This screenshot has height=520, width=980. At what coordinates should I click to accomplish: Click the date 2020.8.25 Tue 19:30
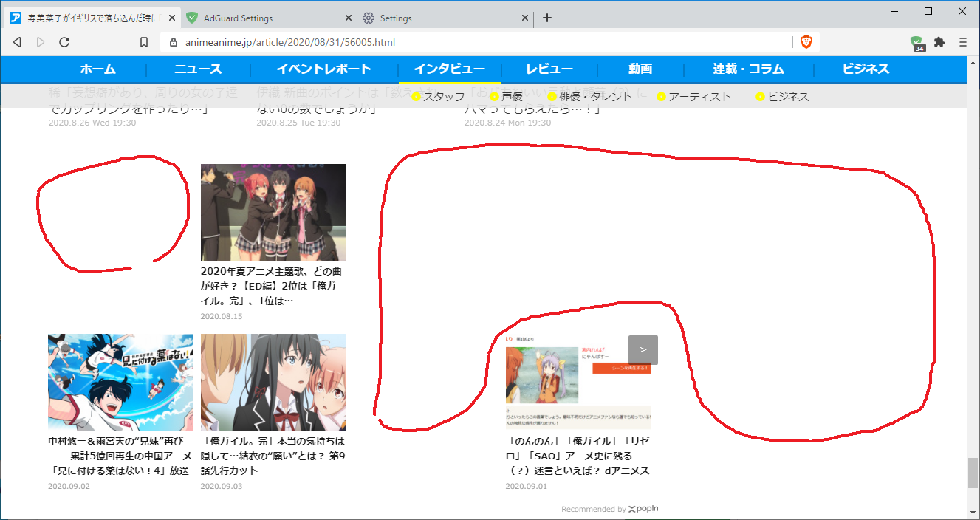click(298, 123)
